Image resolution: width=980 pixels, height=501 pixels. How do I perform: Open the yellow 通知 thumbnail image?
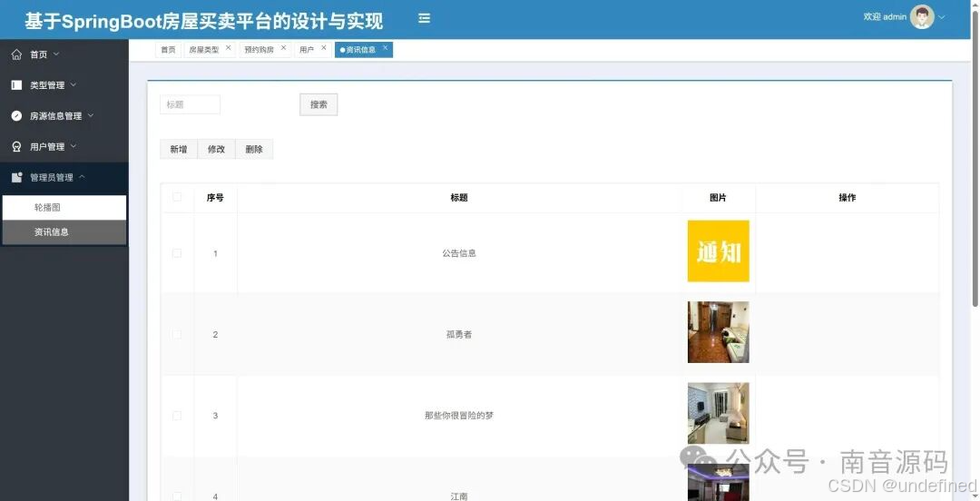pyautogui.click(x=718, y=250)
